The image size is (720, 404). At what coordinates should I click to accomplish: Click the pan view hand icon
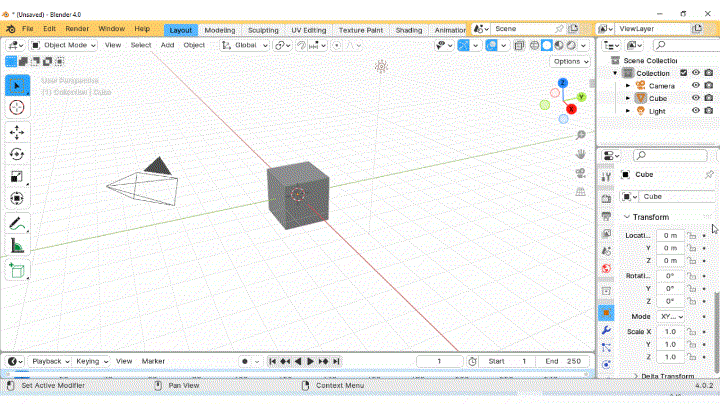580,154
